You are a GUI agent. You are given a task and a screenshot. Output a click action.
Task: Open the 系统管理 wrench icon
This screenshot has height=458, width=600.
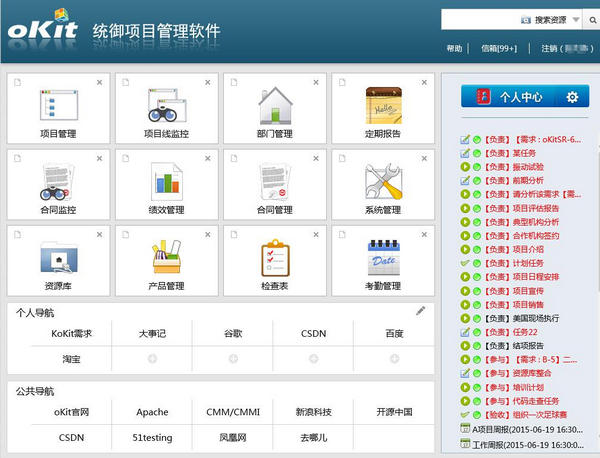click(x=382, y=181)
